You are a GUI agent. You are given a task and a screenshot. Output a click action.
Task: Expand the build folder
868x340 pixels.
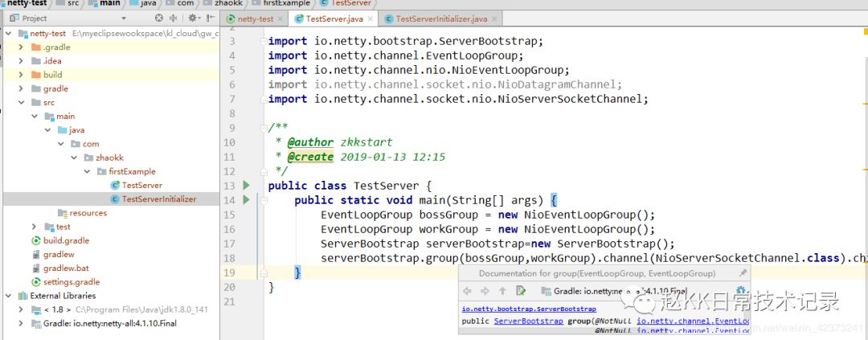coord(21,75)
